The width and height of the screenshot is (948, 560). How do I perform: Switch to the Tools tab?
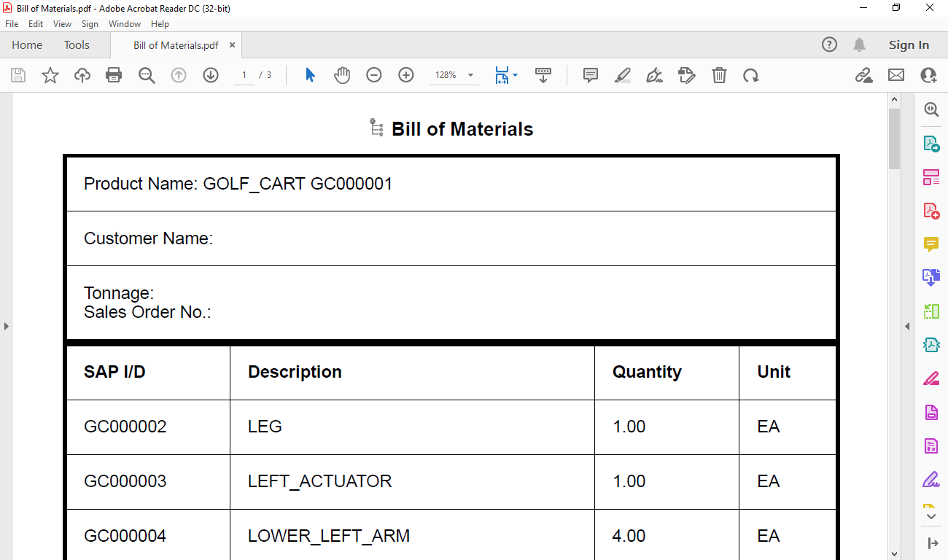pos(77,45)
